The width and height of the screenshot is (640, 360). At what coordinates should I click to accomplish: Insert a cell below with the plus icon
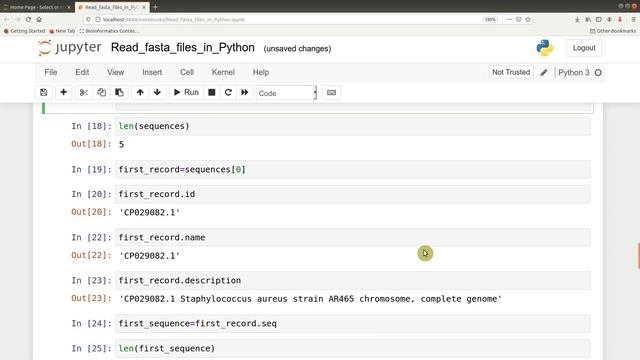(x=63, y=93)
